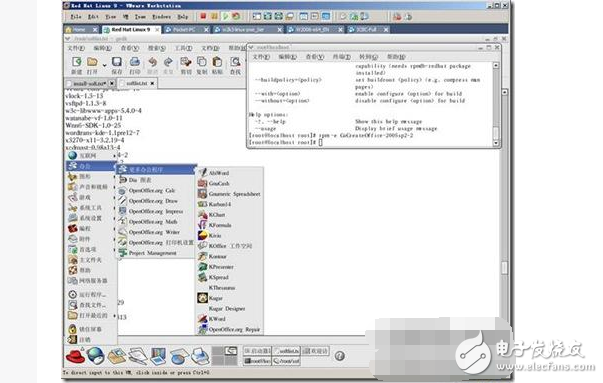The width and height of the screenshot is (603, 383).
Task: Launch Gnumeric Spreadsheet from the list
Action: tap(230, 194)
